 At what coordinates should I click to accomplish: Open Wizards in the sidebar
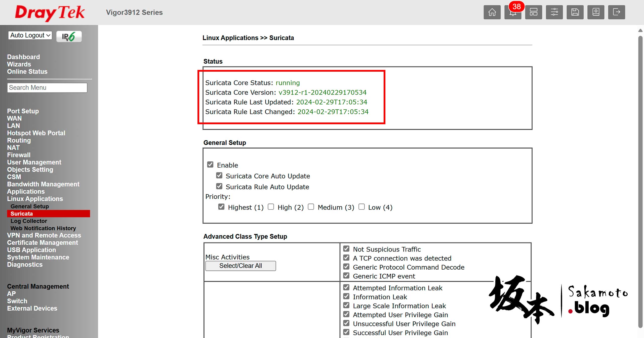tap(19, 64)
